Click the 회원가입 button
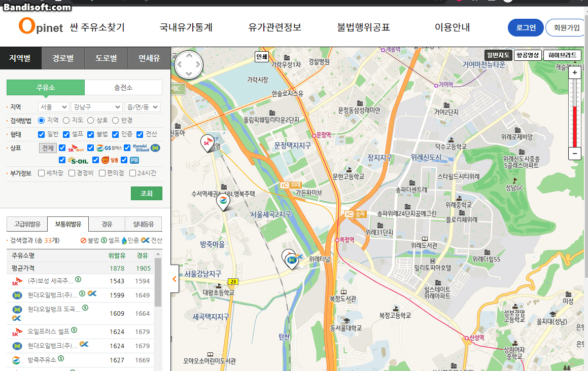588x371 pixels. (566, 27)
